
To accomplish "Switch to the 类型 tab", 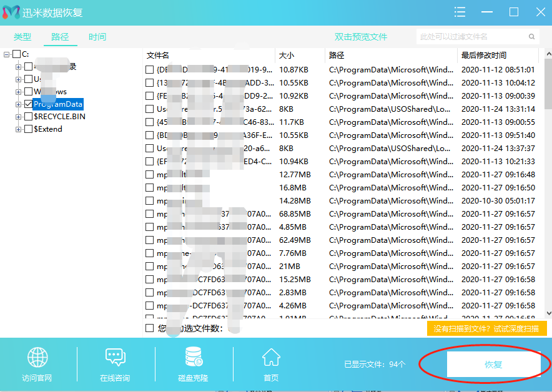I will click(x=22, y=37).
